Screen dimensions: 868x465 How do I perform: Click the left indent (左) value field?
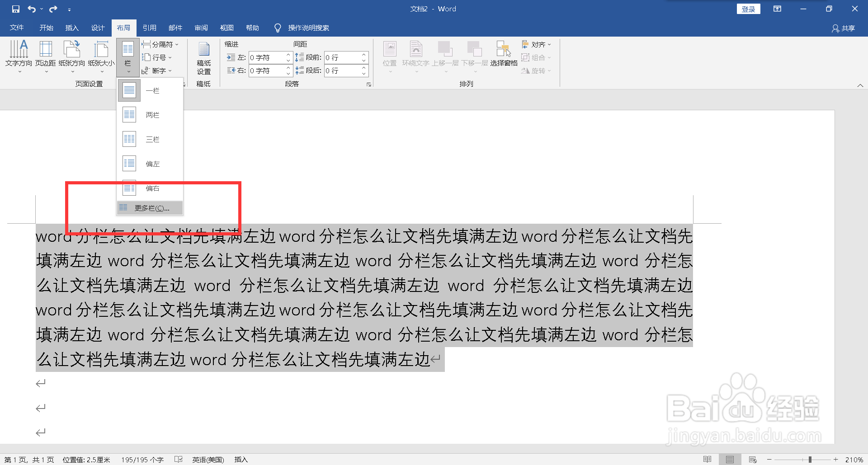[x=267, y=57]
